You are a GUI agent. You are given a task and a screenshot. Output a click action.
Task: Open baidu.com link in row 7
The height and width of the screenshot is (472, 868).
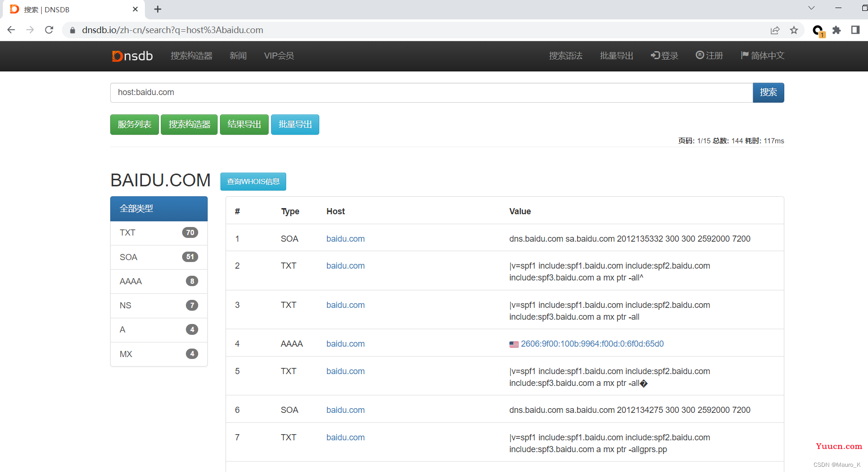pyautogui.click(x=345, y=437)
